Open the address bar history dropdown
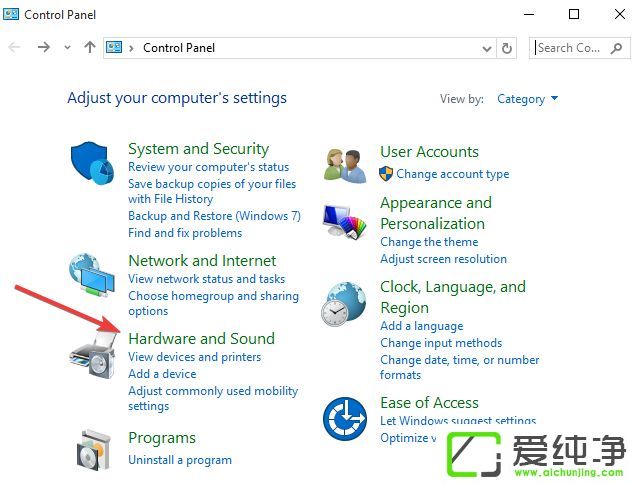 point(487,49)
